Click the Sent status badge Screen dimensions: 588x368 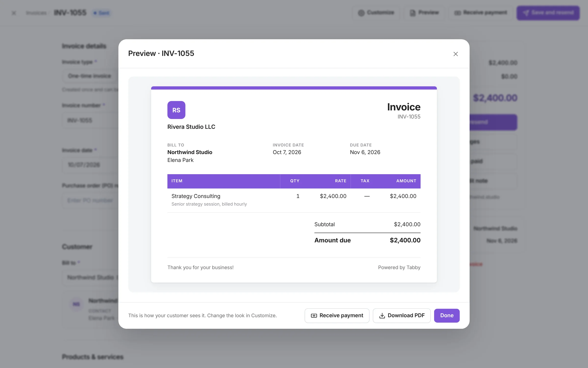tap(101, 13)
